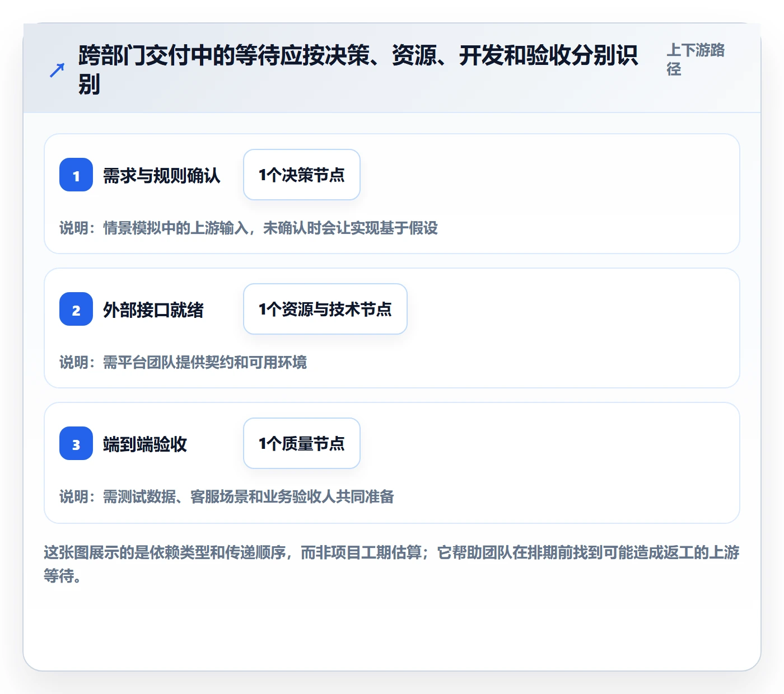
Task: Select the 端到端验收 step title
Action: tap(144, 444)
